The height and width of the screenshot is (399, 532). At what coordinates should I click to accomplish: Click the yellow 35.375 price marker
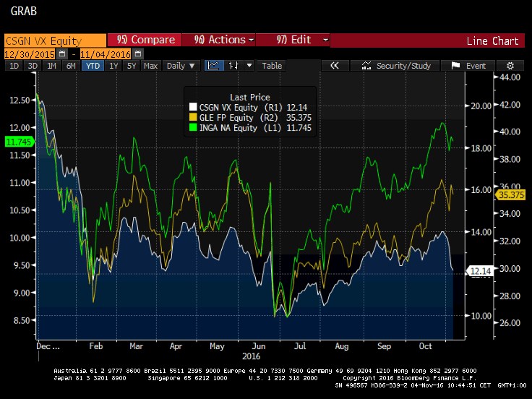tap(510, 195)
